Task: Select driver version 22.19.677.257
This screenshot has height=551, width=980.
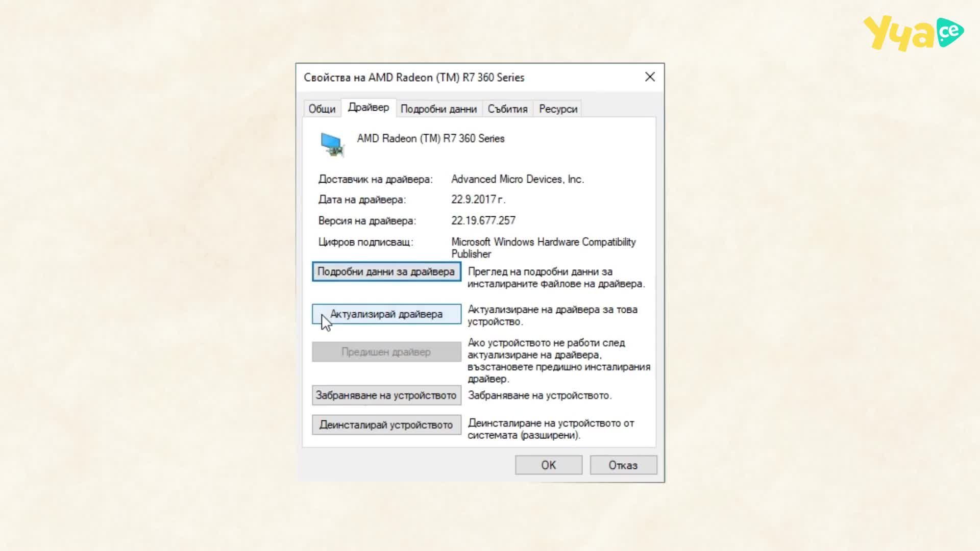Action: click(x=483, y=220)
